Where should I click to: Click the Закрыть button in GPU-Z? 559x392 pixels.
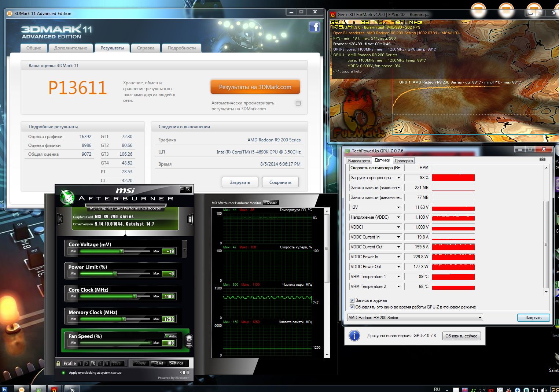point(533,318)
